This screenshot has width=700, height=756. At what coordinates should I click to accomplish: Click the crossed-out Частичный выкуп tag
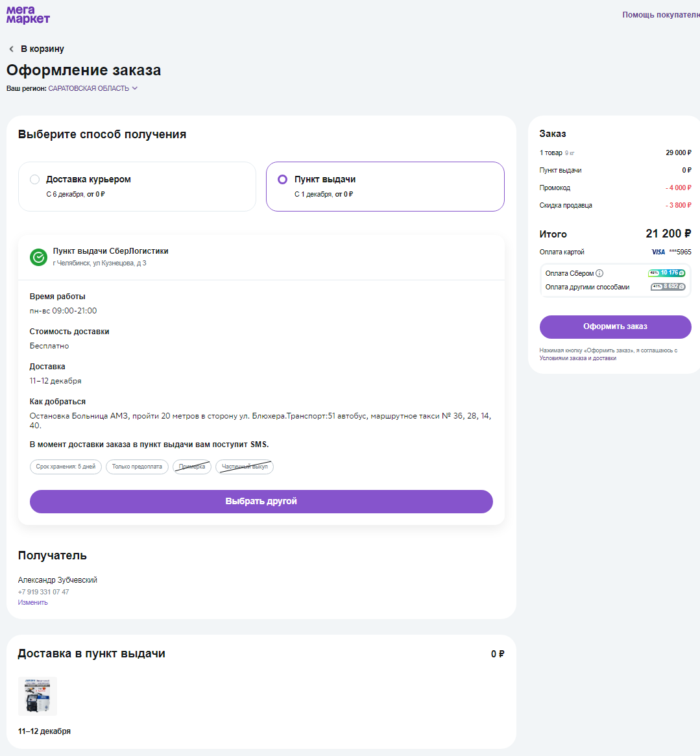[245, 467]
